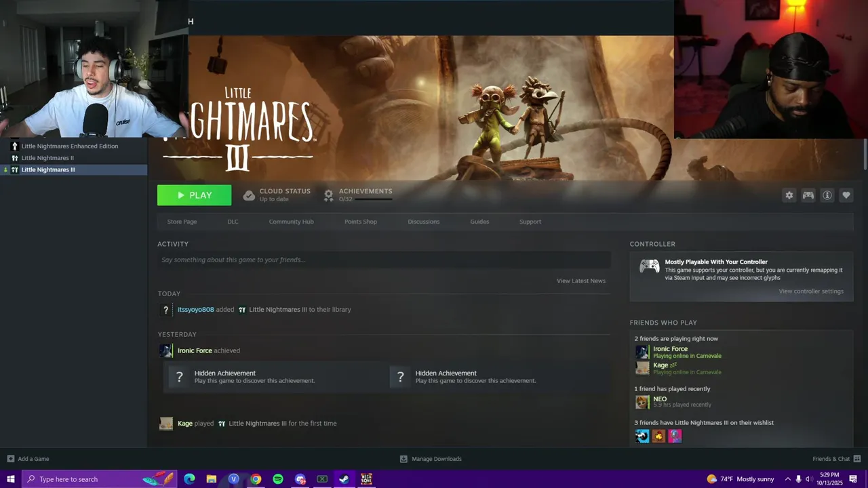Image resolution: width=868 pixels, height=488 pixels.
Task: Click the pink wishlist friend avatar
Action: (675, 436)
